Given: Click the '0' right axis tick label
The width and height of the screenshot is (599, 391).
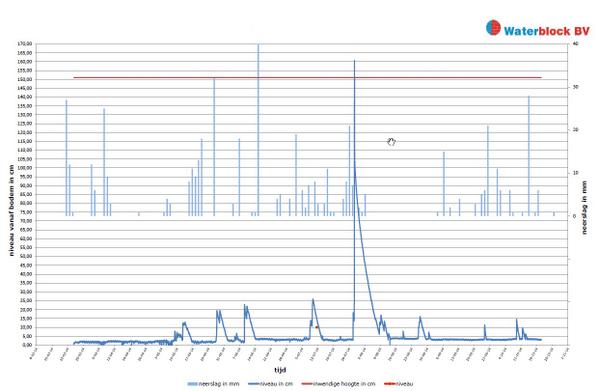Looking at the screenshot, I should tap(574, 216).
